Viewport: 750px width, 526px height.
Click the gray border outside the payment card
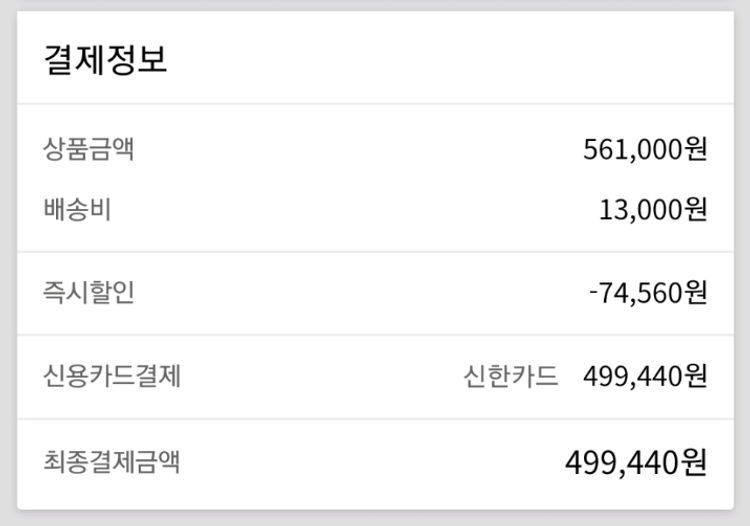[x=8, y=263]
